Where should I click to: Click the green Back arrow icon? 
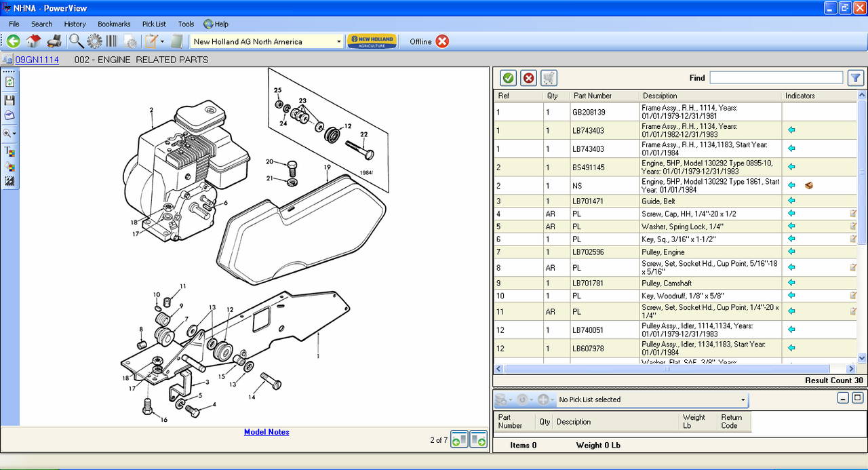[13, 41]
